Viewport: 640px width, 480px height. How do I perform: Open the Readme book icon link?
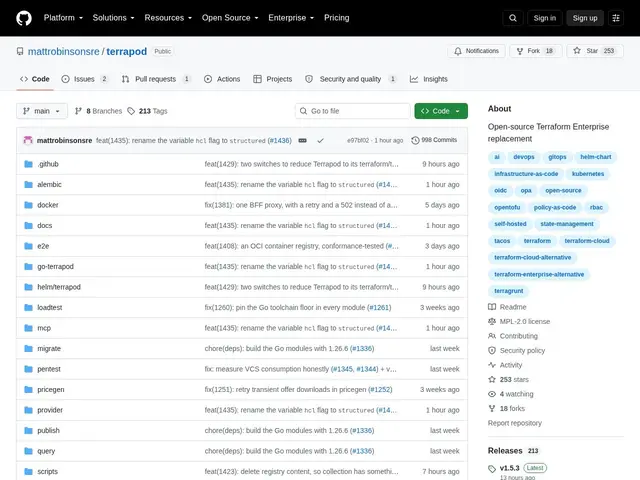click(492, 307)
